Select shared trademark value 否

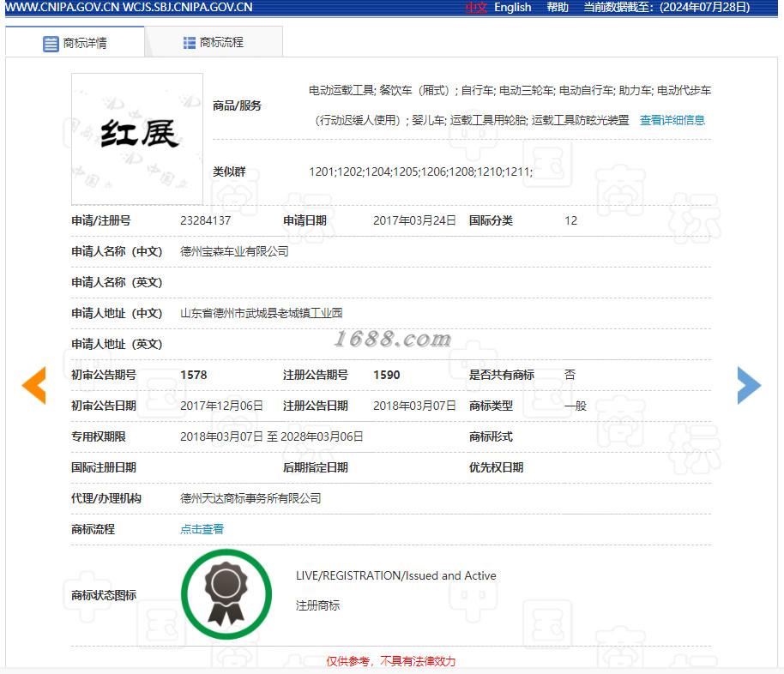pyautogui.click(x=570, y=375)
